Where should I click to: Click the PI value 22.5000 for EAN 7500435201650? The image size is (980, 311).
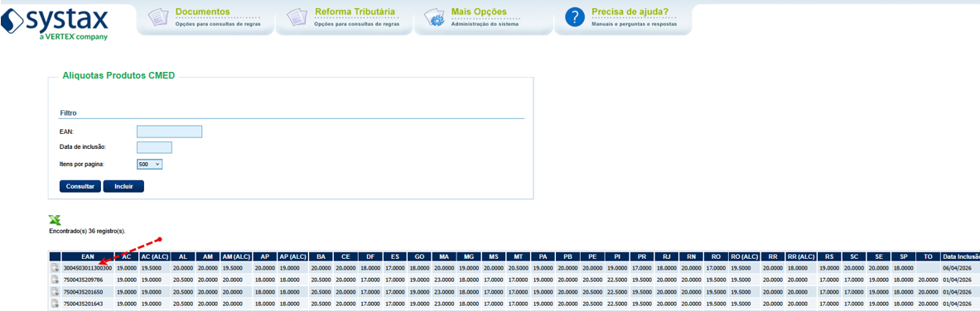pos(616,292)
